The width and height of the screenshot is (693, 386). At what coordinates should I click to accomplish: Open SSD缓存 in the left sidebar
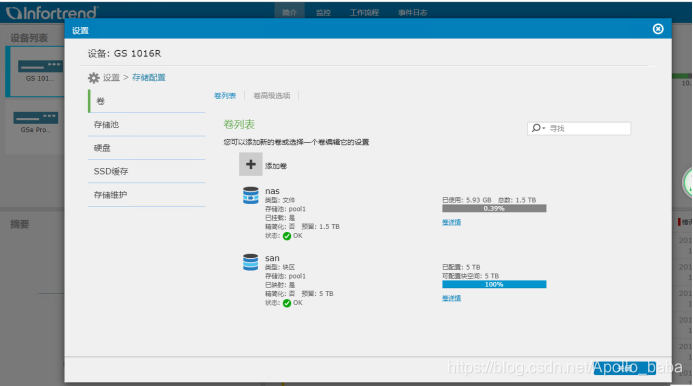(x=147, y=172)
